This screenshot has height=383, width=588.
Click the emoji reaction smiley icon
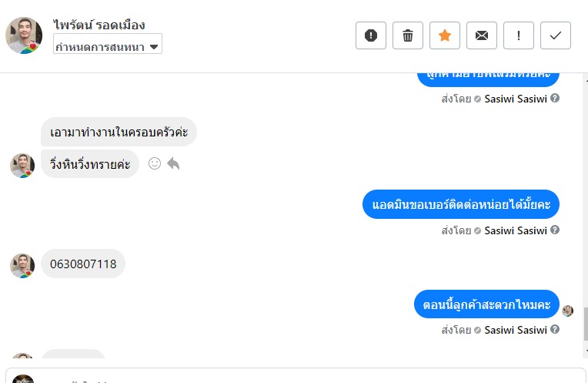pyautogui.click(x=155, y=163)
